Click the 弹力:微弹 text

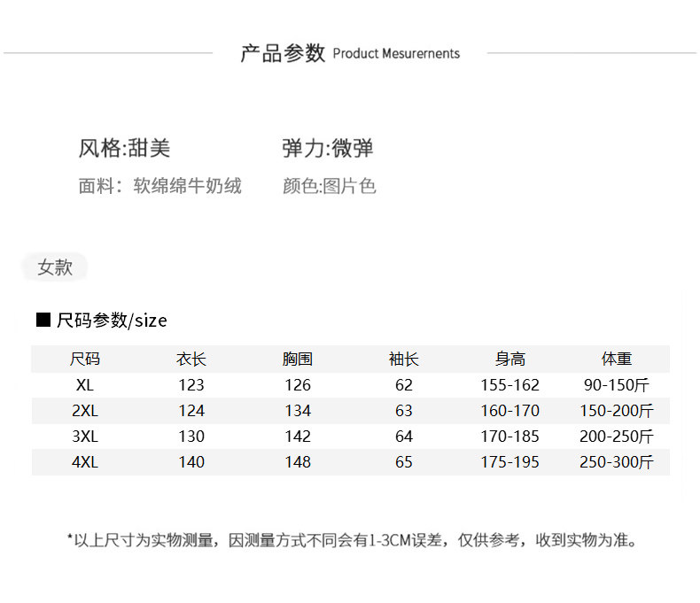click(x=327, y=148)
